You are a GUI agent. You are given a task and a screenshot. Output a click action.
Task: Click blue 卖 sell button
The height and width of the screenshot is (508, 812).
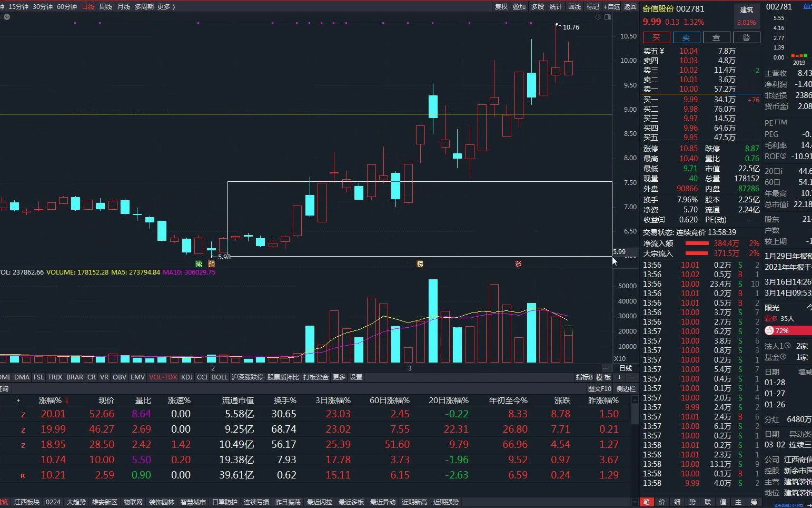tap(686, 37)
